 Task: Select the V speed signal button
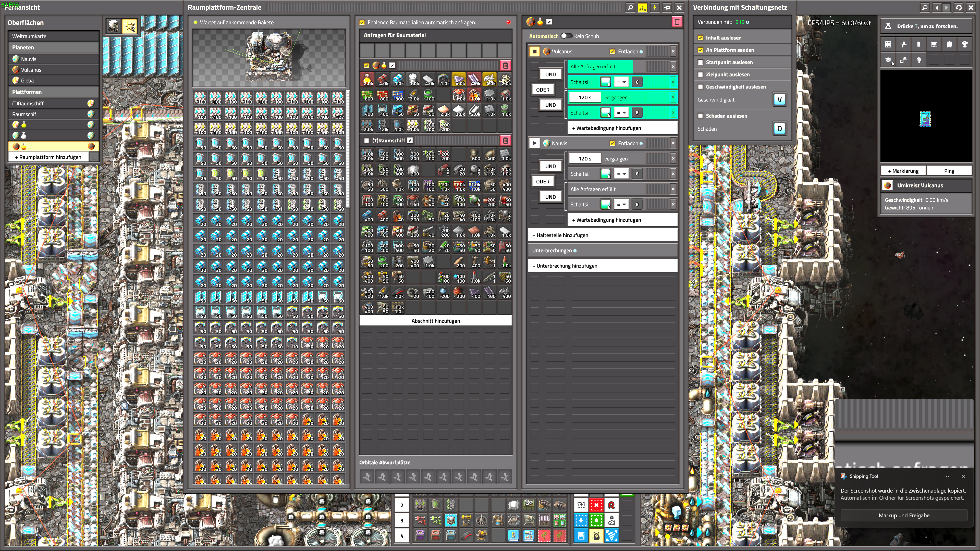pyautogui.click(x=779, y=100)
